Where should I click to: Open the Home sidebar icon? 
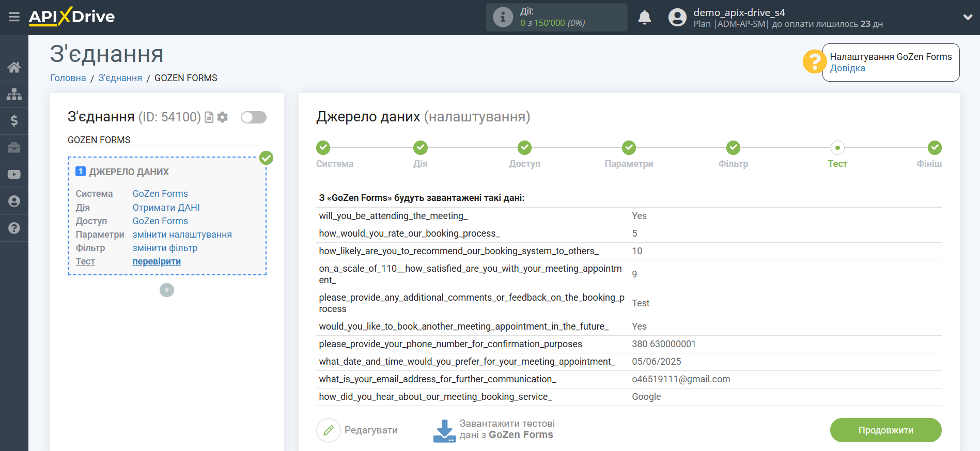(x=14, y=67)
